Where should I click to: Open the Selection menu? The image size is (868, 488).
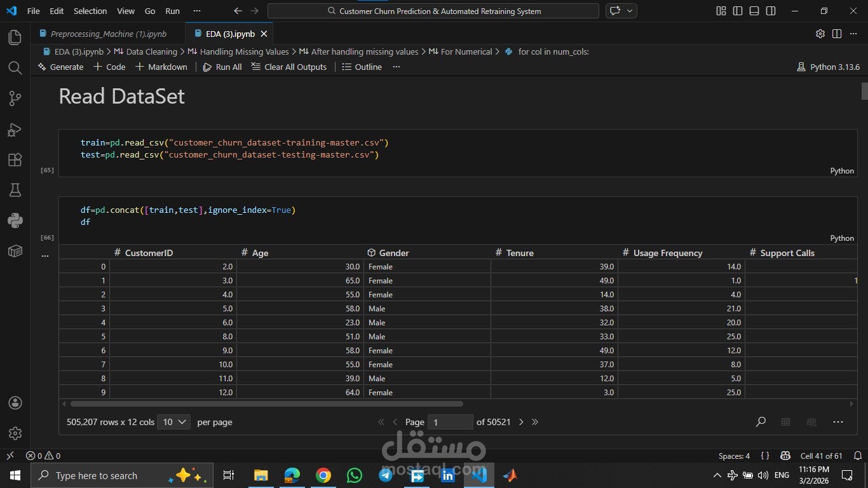click(90, 11)
